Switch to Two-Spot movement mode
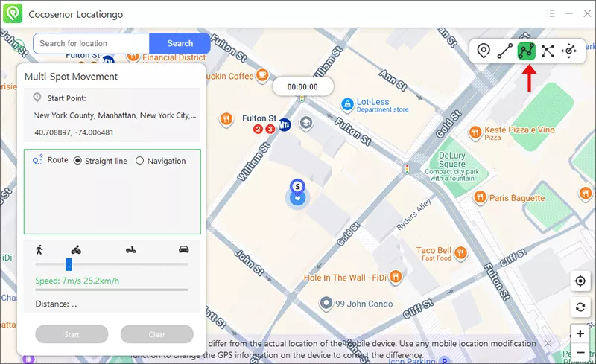The height and width of the screenshot is (364, 596). tap(505, 51)
